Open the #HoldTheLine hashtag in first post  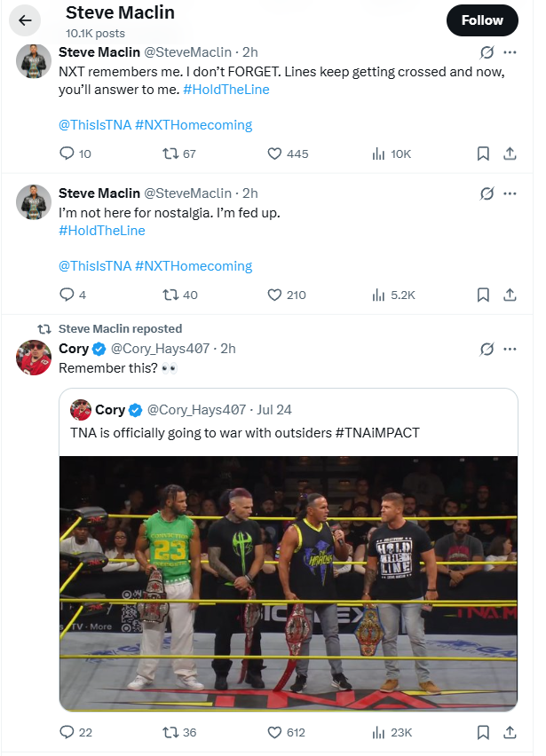click(x=226, y=90)
